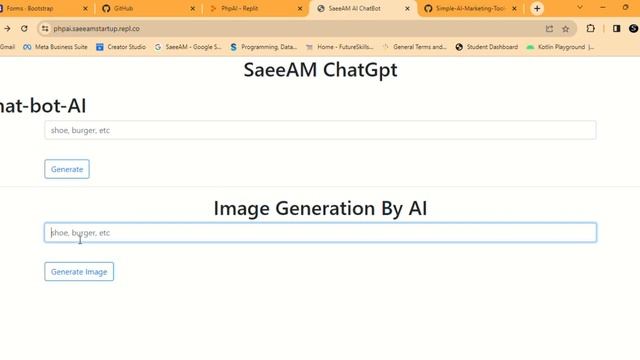Viewport: 640px width, 360px height.
Task: Go forward with the browser arrow
Action: [x=7, y=29]
